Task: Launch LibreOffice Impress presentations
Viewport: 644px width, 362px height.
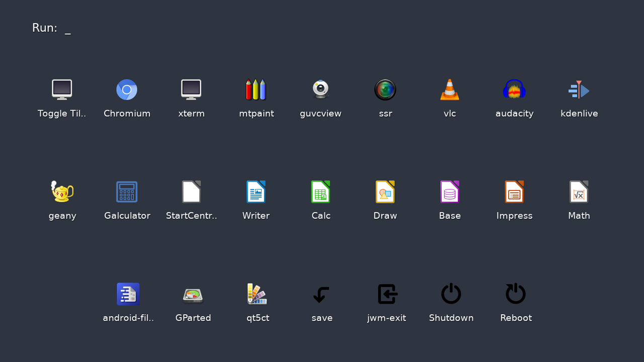Action: click(514, 192)
